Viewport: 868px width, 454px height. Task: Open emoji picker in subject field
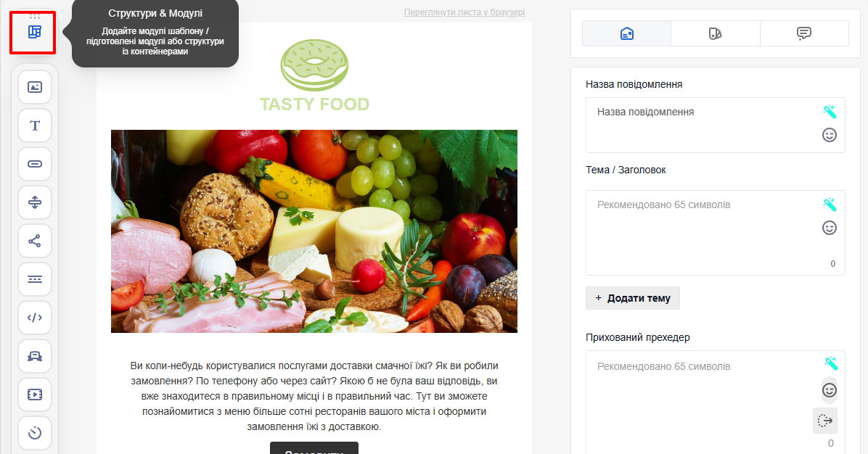click(830, 228)
